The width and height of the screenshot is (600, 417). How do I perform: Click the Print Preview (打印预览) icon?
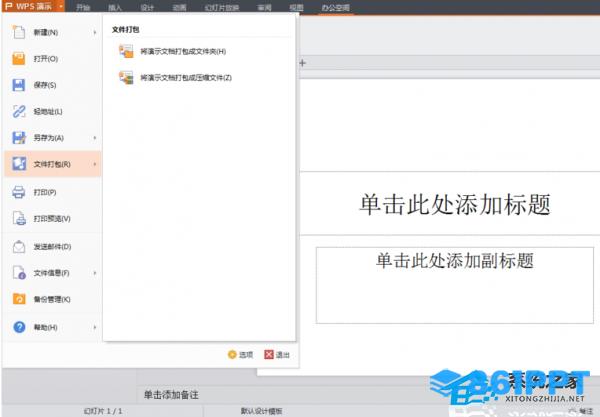click(x=19, y=218)
